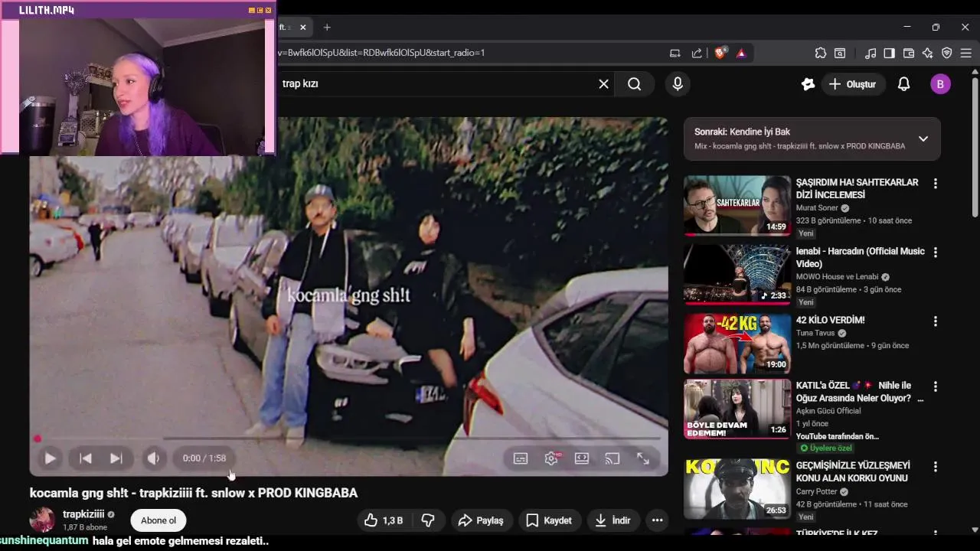This screenshot has height=551, width=980.
Task: Click the sparkle icon beside Oluştur
Action: coord(808,84)
